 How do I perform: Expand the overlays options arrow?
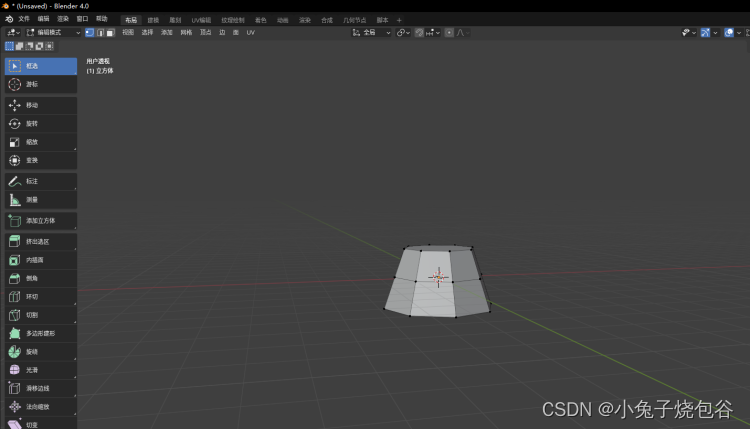click(x=739, y=33)
